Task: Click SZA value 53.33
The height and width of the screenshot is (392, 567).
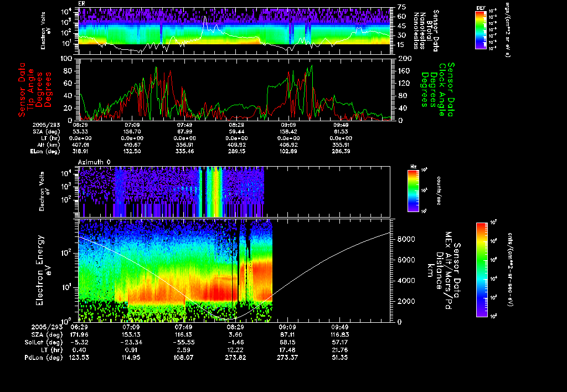Action: click(x=80, y=132)
